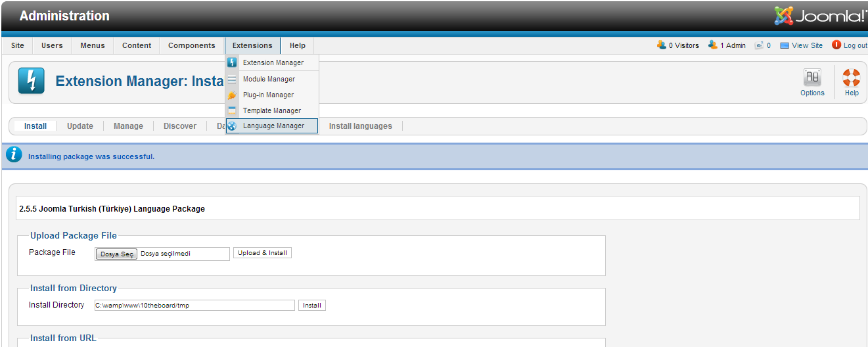Click the Joomla! logo in header

click(x=821, y=16)
